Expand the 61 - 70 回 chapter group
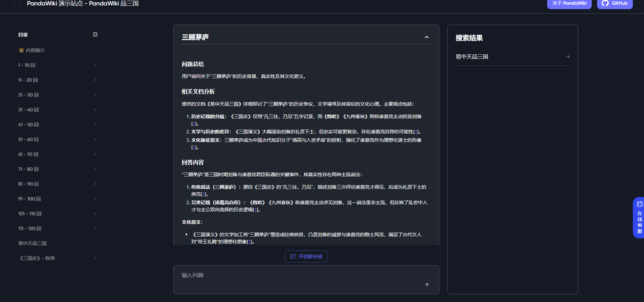 95,154
